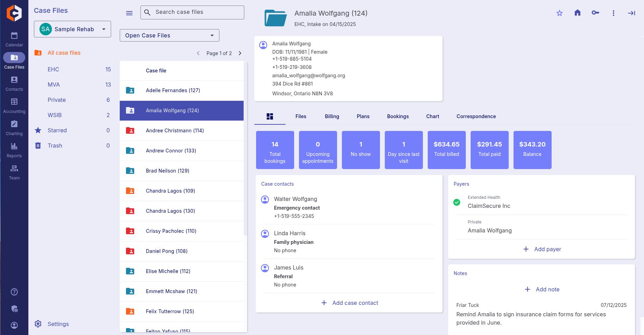Open the Reports sidebar icon

coord(14,150)
